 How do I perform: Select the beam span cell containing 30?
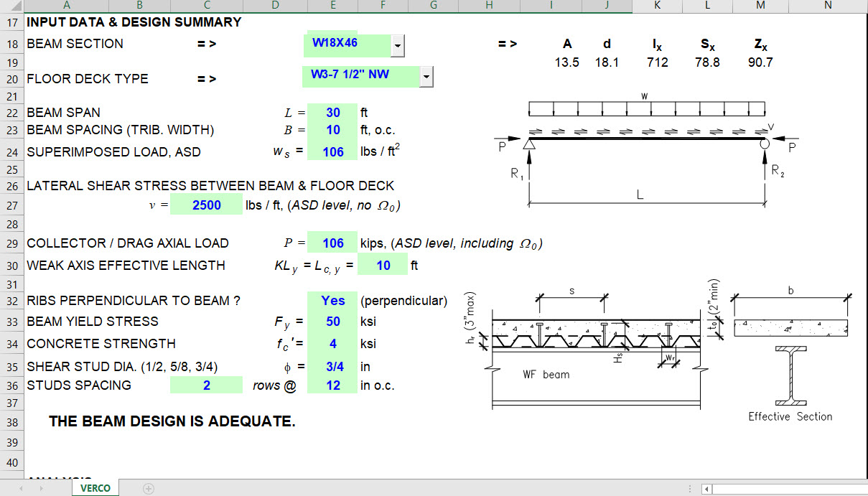332,112
